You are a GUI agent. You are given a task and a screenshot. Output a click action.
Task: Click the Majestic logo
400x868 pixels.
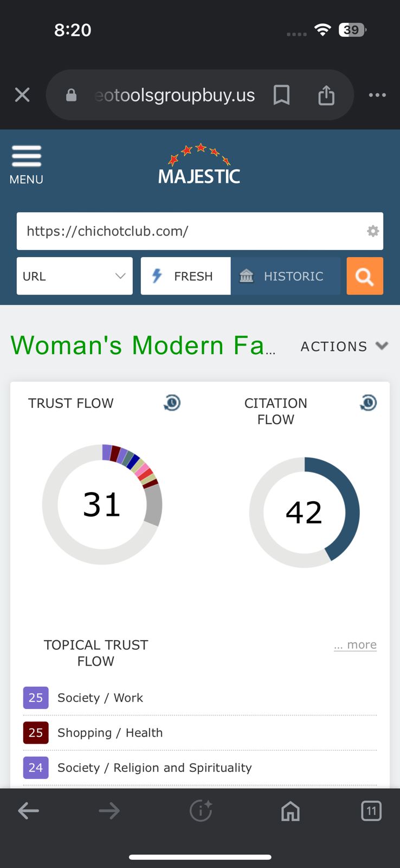click(x=199, y=165)
